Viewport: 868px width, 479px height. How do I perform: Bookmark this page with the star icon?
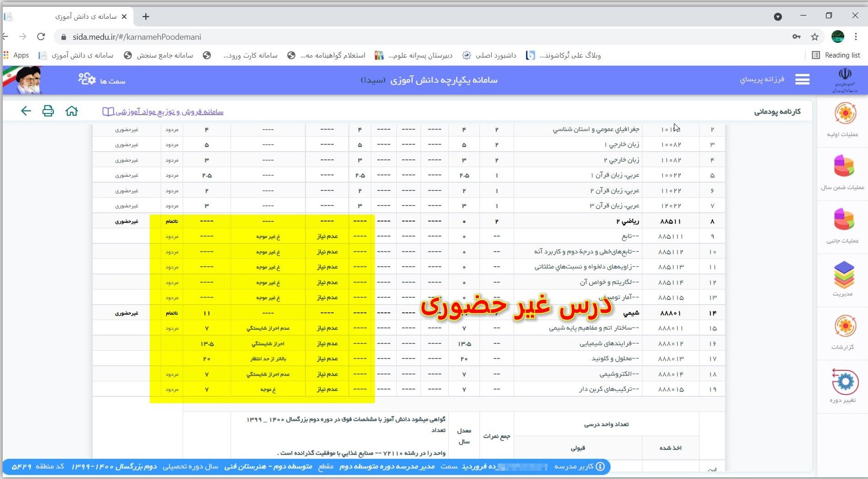[x=815, y=37]
